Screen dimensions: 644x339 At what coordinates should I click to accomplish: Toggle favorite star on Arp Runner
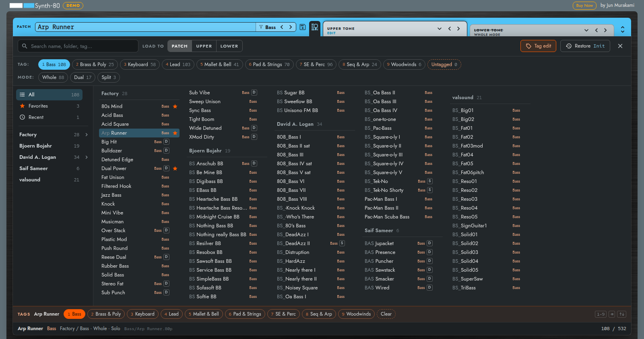175,133
